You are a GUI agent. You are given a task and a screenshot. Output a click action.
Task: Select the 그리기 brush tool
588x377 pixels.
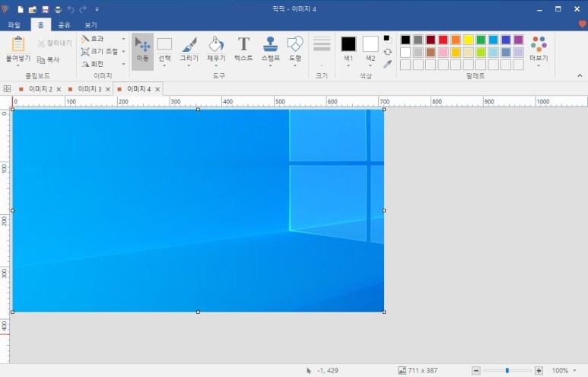pos(189,47)
